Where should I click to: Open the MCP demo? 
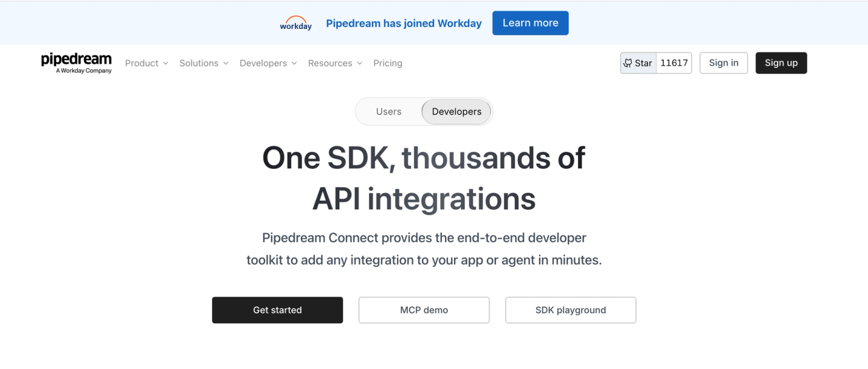[424, 310]
